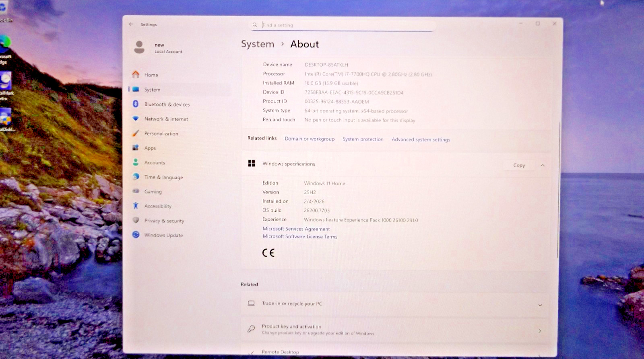Open the Gaming settings page

tap(153, 192)
